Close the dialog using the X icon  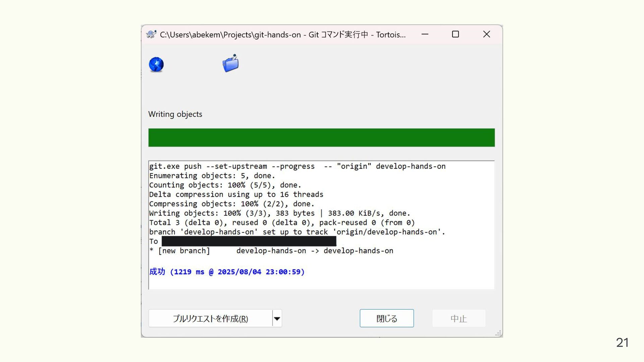click(x=486, y=34)
